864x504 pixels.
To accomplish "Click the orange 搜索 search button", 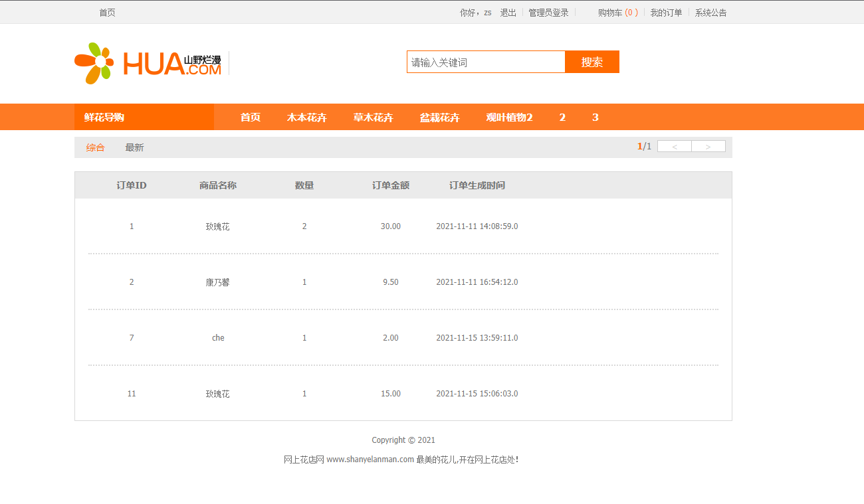I will click(592, 62).
